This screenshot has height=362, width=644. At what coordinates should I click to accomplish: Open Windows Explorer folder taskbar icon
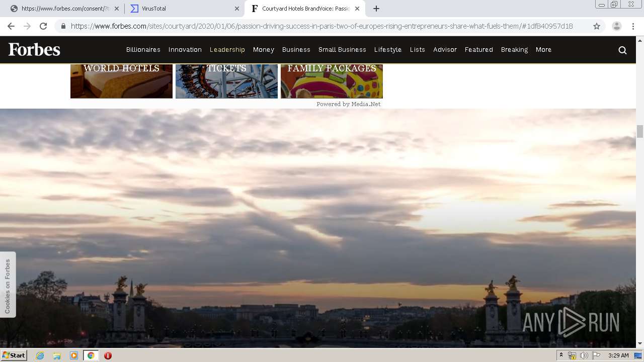[57, 355]
